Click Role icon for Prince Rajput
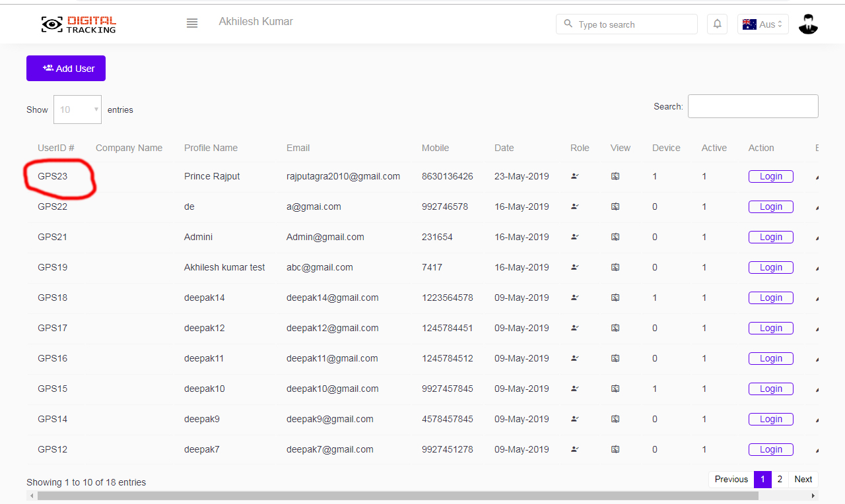The height and width of the screenshot is (504, 845). click(x=575, y=176)
